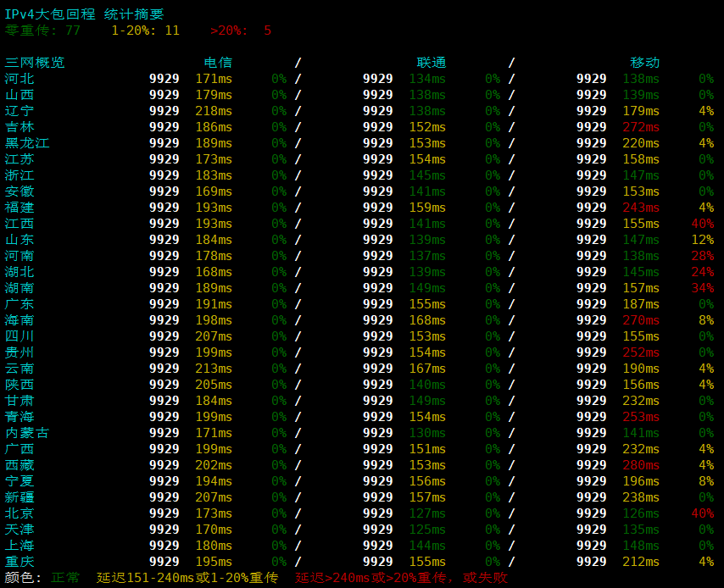This screenshot has width=724, height=588.
Task: Select the 河南 province row label
Action: [19, 256]
